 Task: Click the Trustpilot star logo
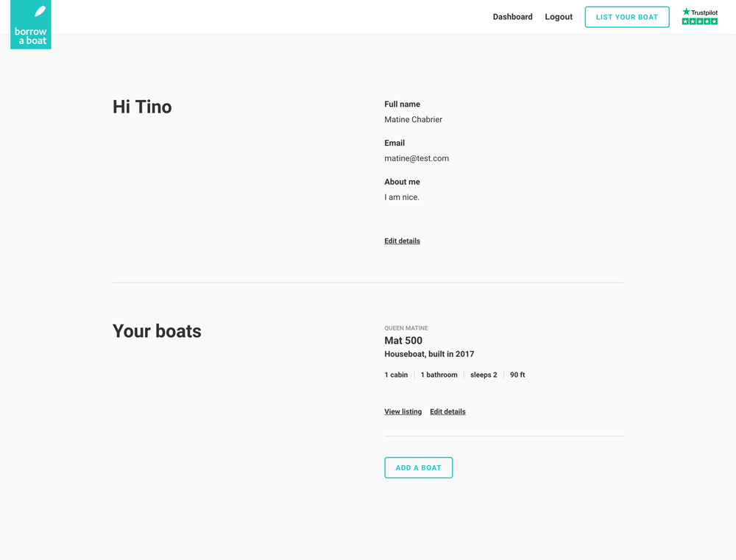[699, 13]
